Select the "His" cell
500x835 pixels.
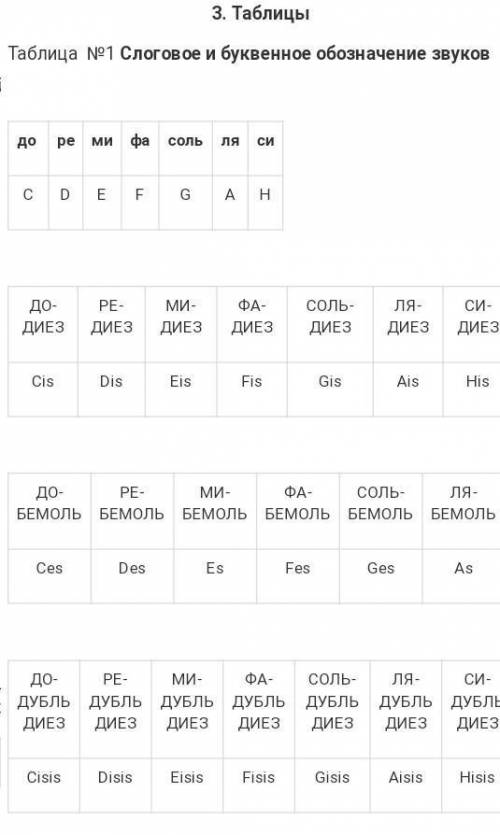coord(472,389)
